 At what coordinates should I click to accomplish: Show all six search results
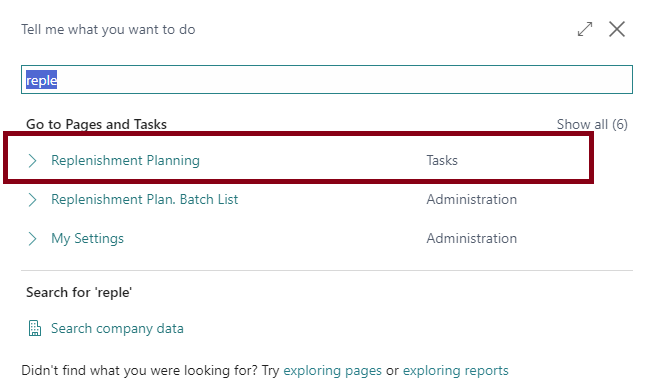592,124
